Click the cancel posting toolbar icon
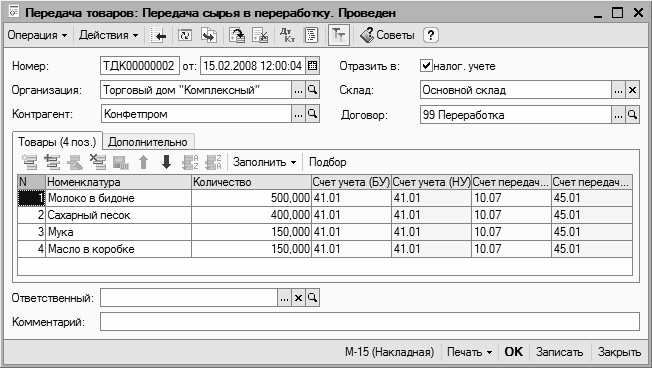The height and width of the screenshot is (368, 652). (x=261, y=36)
